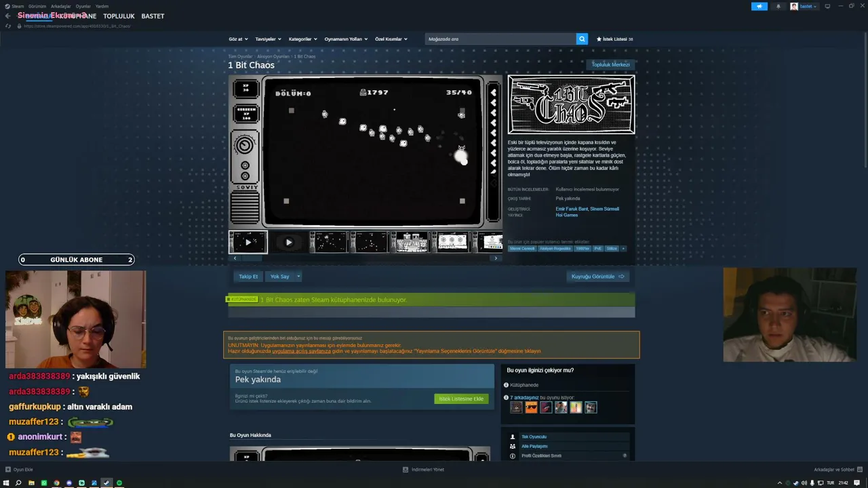Click the plus icon to add tag

click(x=623, y=249)
